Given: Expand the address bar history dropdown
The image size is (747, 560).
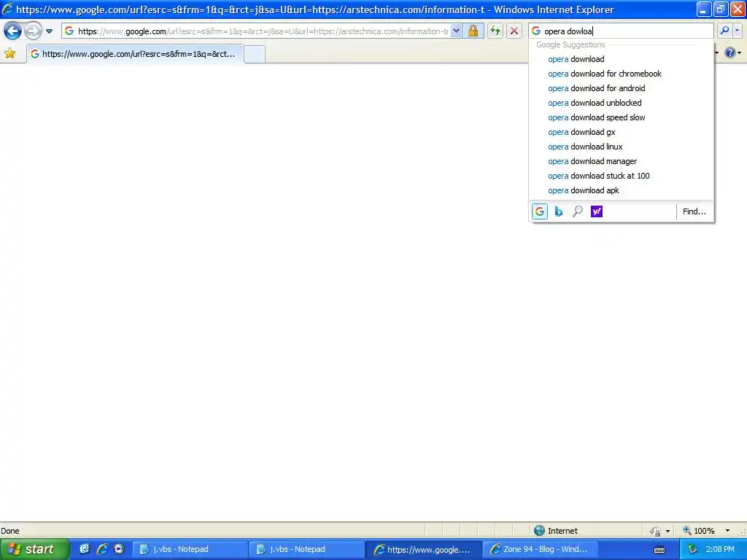Looking at the screenshot, I should point(456,31).
